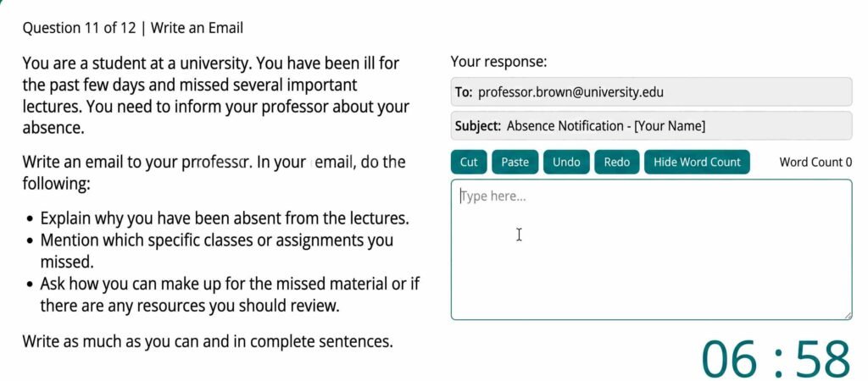The height and width of the screenshot is (381, 868).
Task: Click the 'Write as much as you can' note
Action: pos(208,342)
